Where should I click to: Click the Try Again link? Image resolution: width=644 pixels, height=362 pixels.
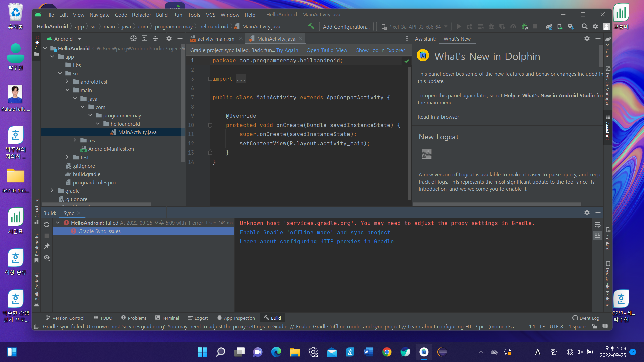coord(287,50)
